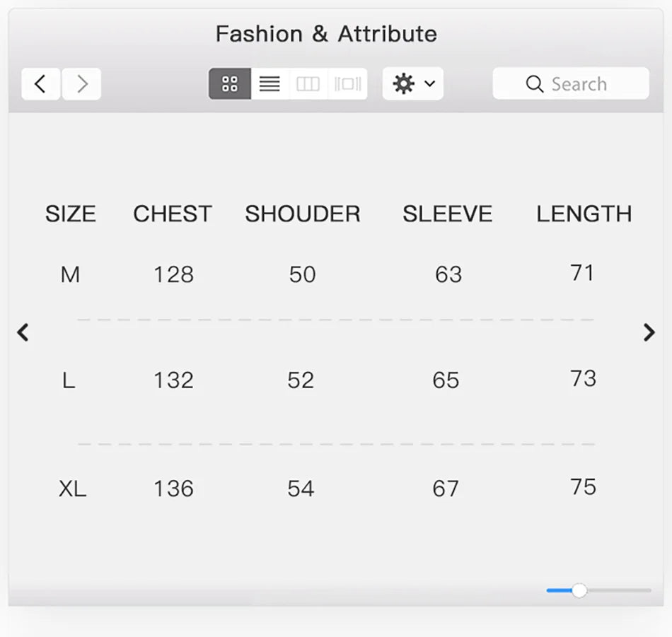
Task: Click the magnifying glass search icon
Action: click(535, 83)
